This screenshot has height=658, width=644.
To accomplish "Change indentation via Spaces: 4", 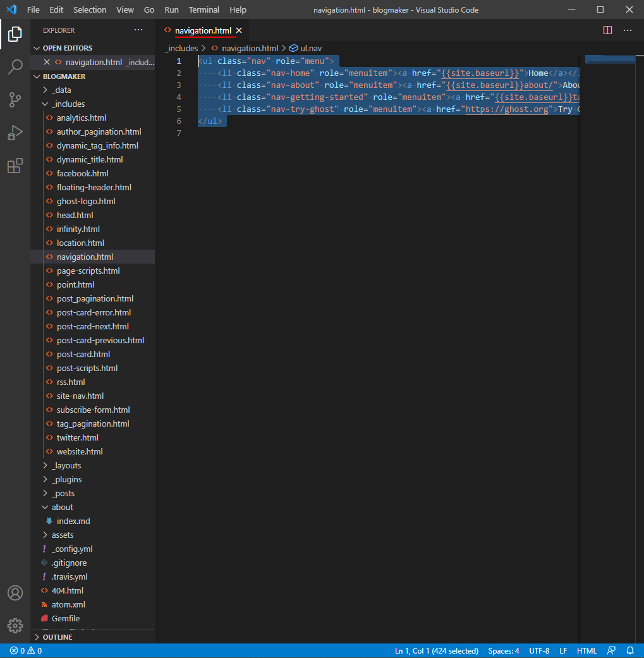I will pos(504,651).
